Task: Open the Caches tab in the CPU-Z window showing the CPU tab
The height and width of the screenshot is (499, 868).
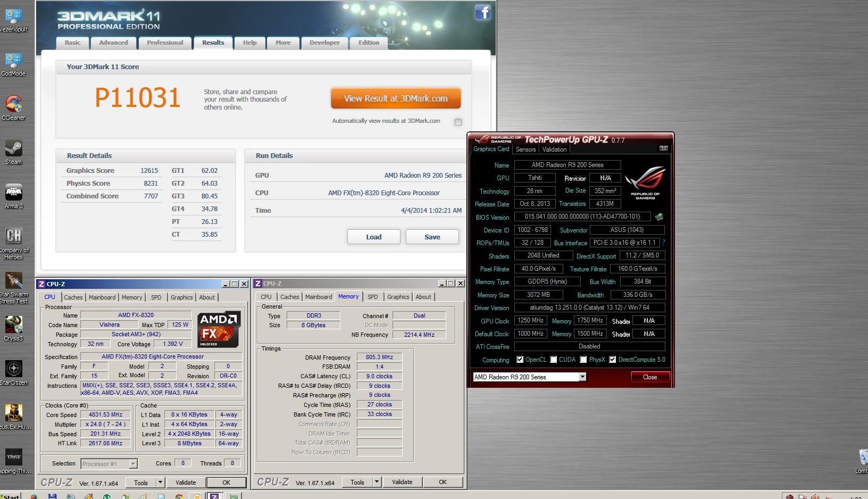Action: click(73, 297)
